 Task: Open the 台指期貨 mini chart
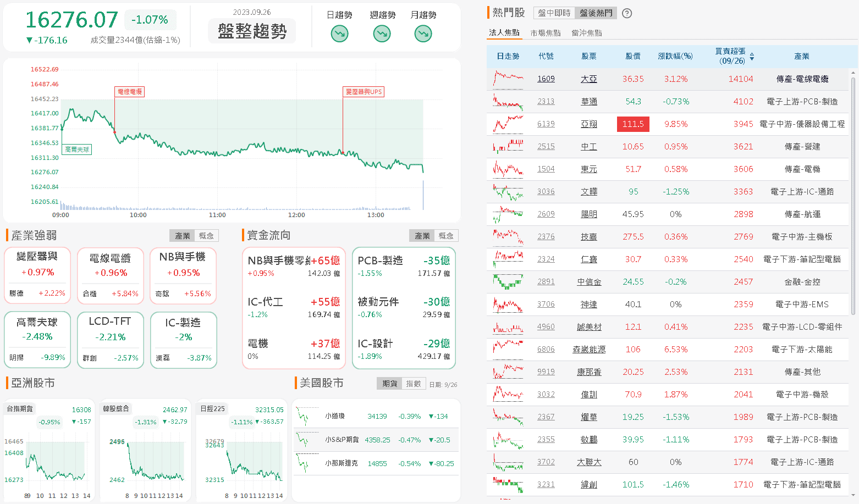[x=48, y=450]
